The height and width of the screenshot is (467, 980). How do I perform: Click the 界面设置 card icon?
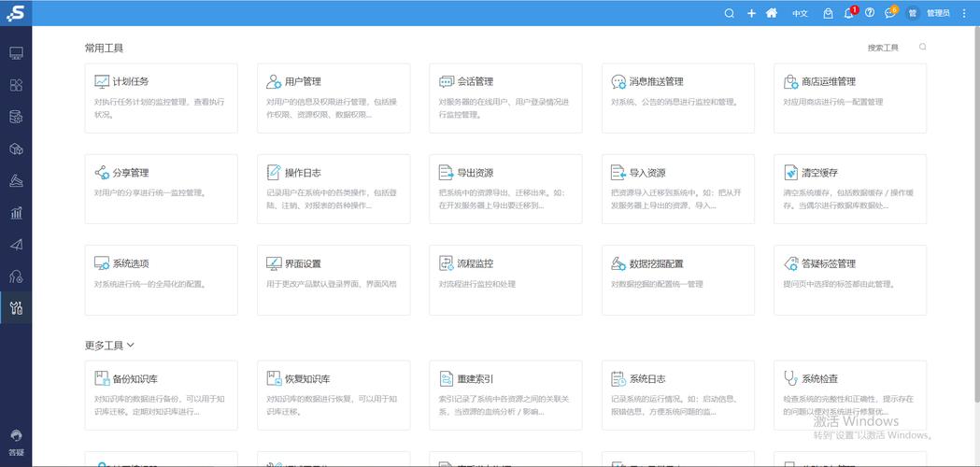(274, 263)
